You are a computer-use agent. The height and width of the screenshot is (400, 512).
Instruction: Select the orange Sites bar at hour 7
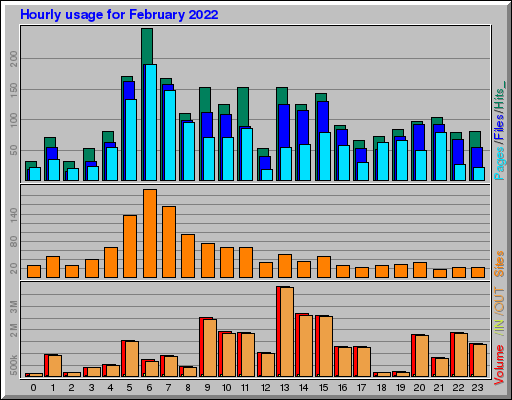169,242
